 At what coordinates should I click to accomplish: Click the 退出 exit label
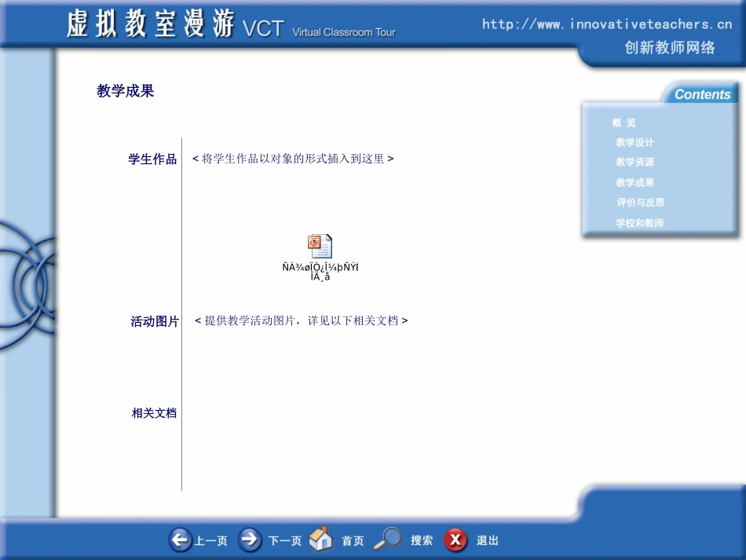[488, 540]
